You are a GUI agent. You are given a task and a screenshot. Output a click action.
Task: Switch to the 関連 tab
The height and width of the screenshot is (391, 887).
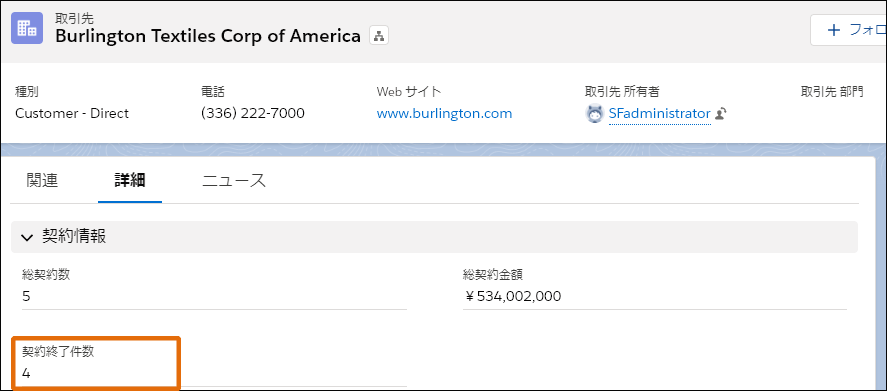click(42, 181)
